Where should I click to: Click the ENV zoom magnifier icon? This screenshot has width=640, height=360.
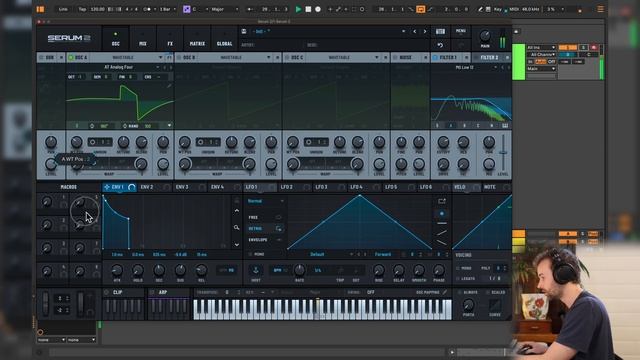[x=236, y=227]
